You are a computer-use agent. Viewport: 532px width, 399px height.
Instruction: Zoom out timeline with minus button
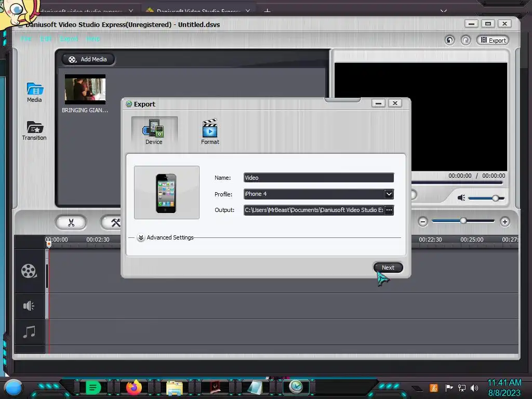point(423,222)
